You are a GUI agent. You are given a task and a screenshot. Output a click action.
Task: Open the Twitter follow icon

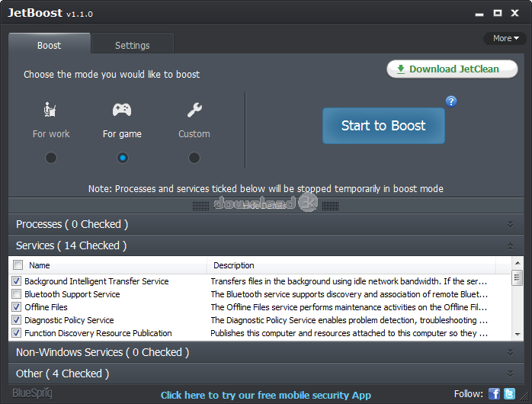pos(510,394)
